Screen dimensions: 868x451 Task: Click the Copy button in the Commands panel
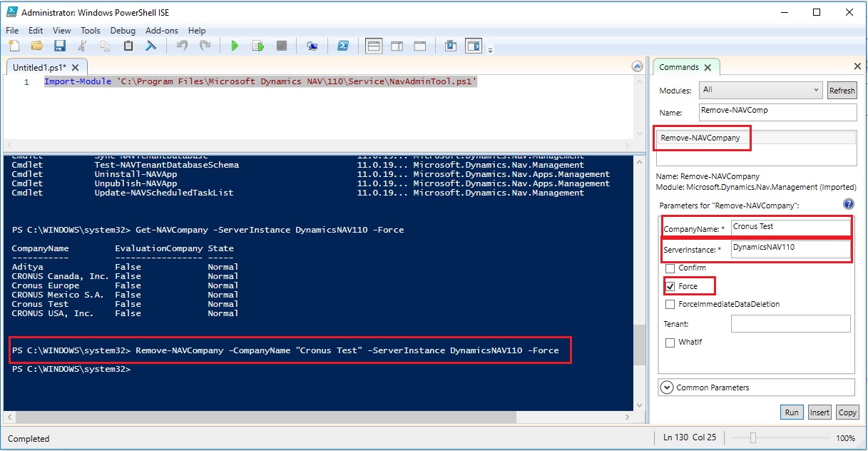847,412
